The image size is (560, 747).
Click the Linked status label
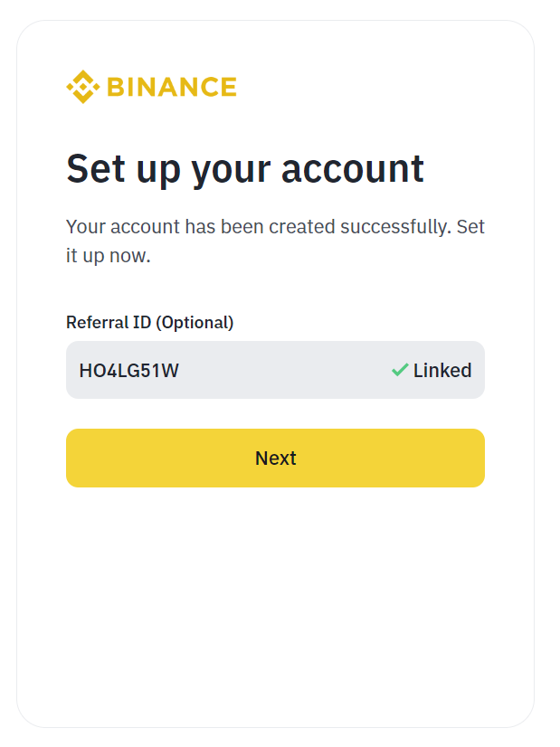pyautogui.click(x=442, y=370)
